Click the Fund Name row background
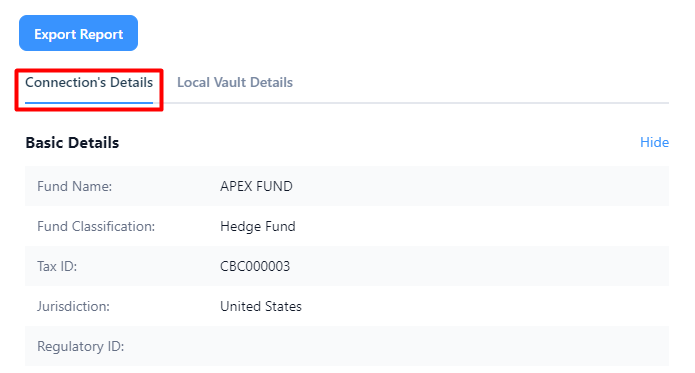 click(x=479, y=186)
